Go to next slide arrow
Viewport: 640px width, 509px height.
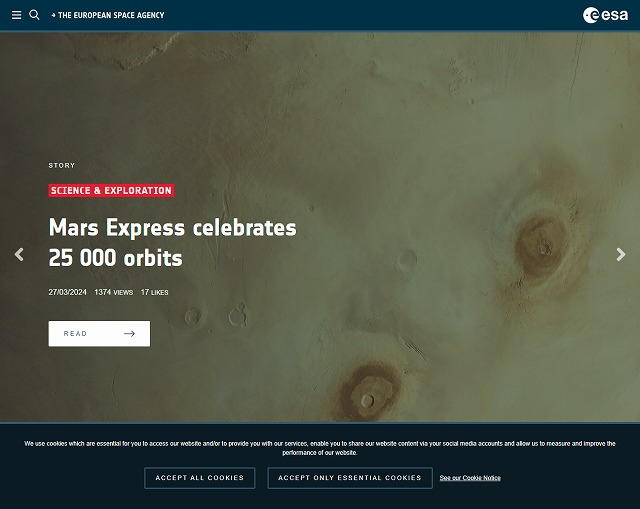[621, 254]
